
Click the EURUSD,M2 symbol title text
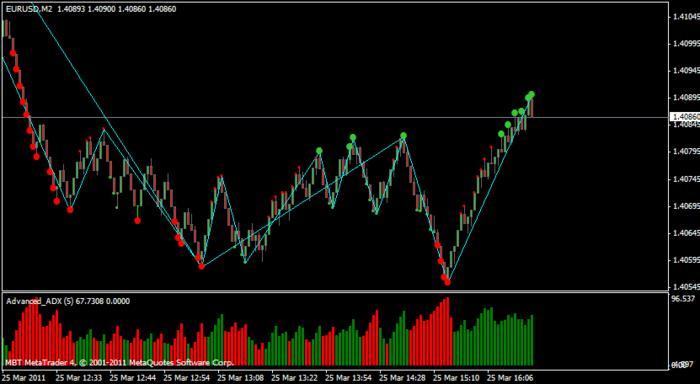coord(29,9)
